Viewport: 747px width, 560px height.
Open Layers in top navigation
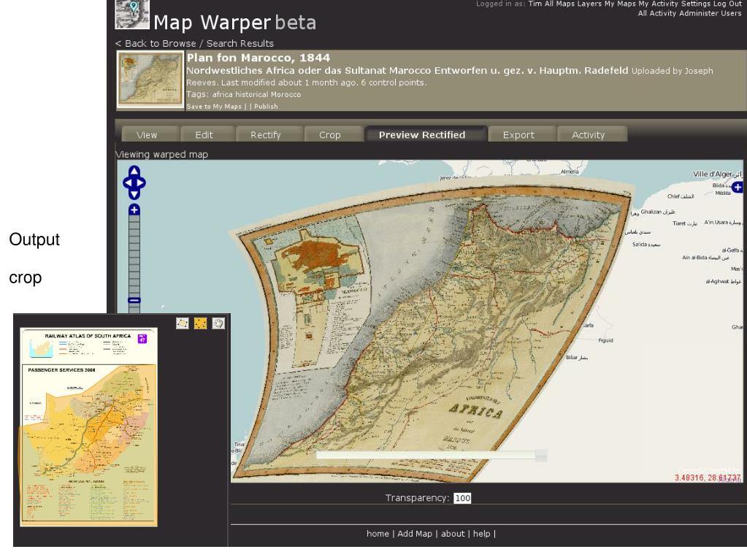[x=590, y=4]
